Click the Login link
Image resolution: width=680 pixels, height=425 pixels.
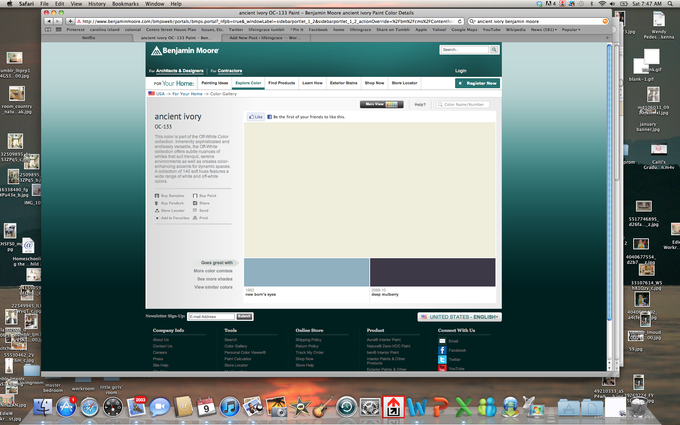[461, 71]
